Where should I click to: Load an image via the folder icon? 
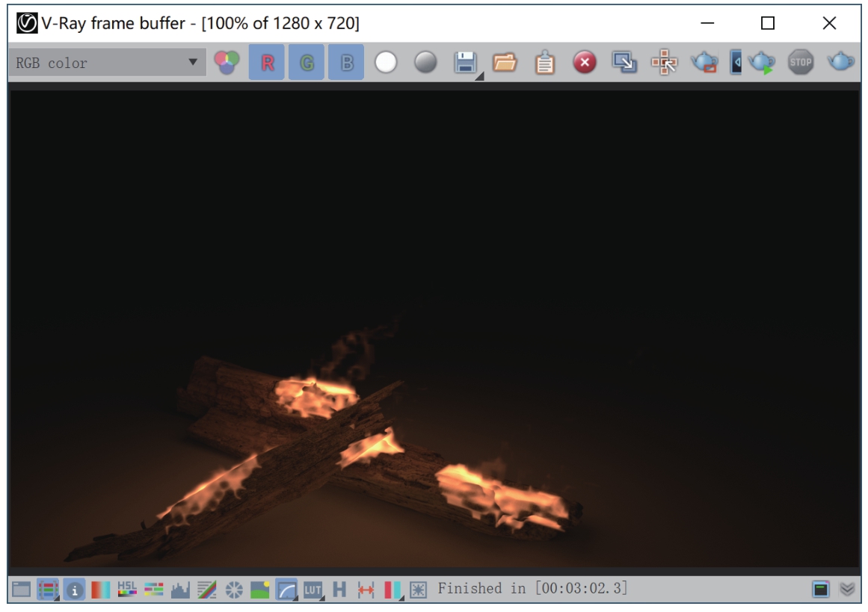505,64
